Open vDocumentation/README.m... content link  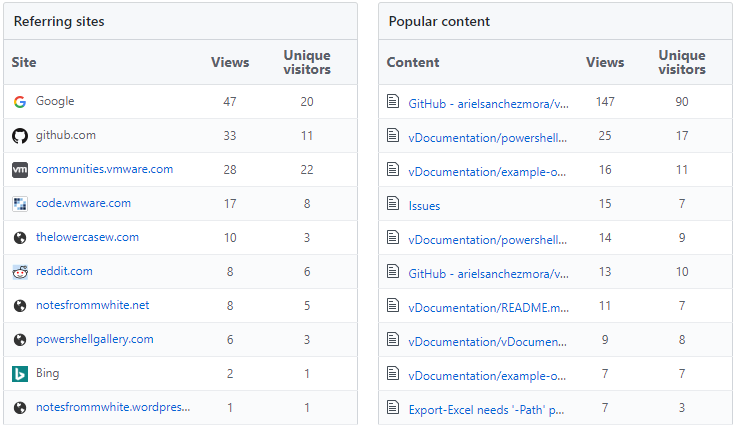[x=488, y=308]
